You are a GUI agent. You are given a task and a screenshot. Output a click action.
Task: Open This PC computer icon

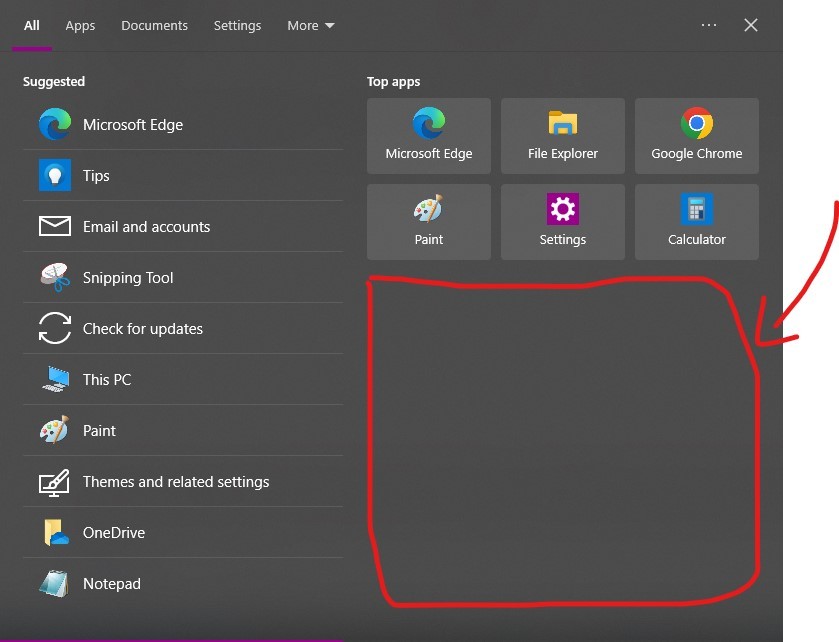[x=56, y=379]
